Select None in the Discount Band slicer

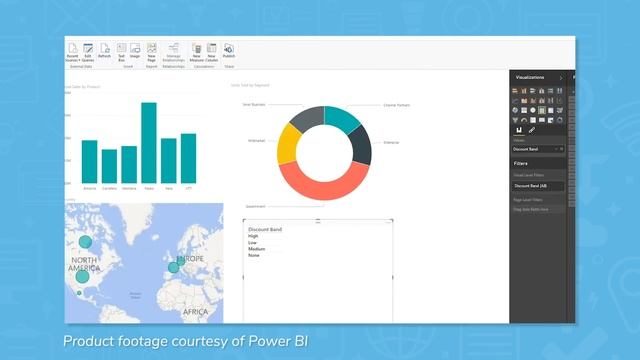point(253,256)
